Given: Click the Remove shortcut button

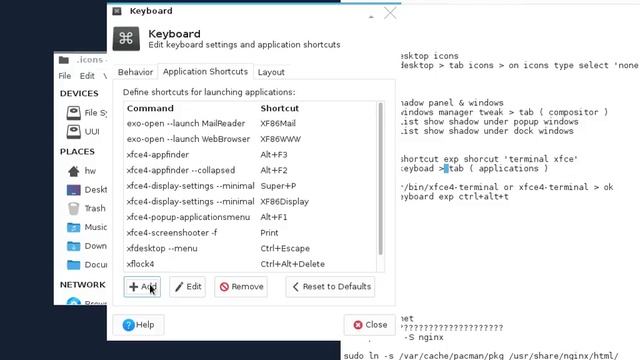Looking at the screenshot, I should click(x=241, y=287).
